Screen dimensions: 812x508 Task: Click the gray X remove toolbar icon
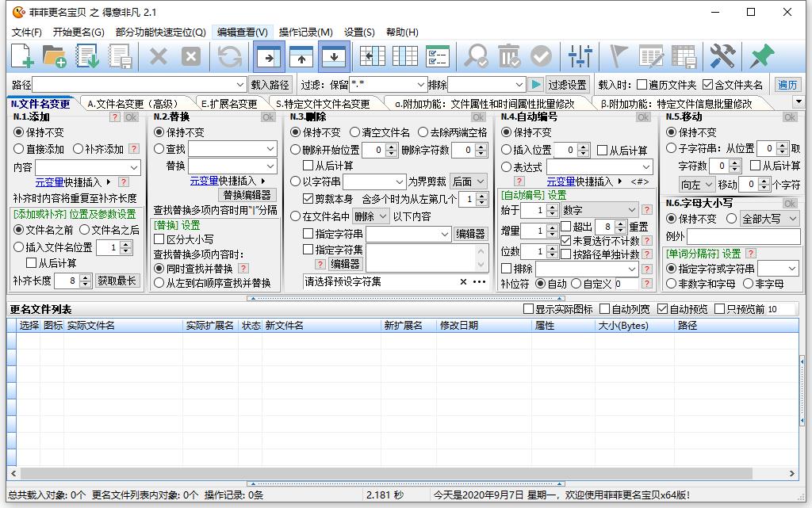pos(159,56)
